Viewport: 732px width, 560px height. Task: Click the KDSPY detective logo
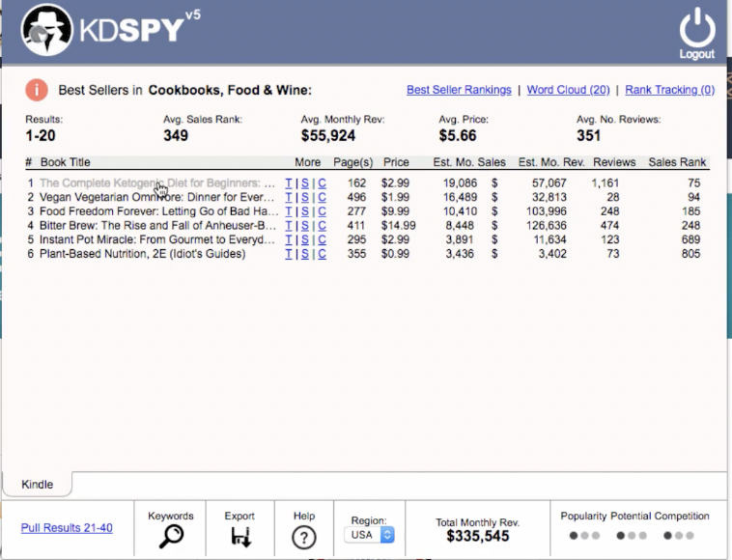(x=46, y=30)
